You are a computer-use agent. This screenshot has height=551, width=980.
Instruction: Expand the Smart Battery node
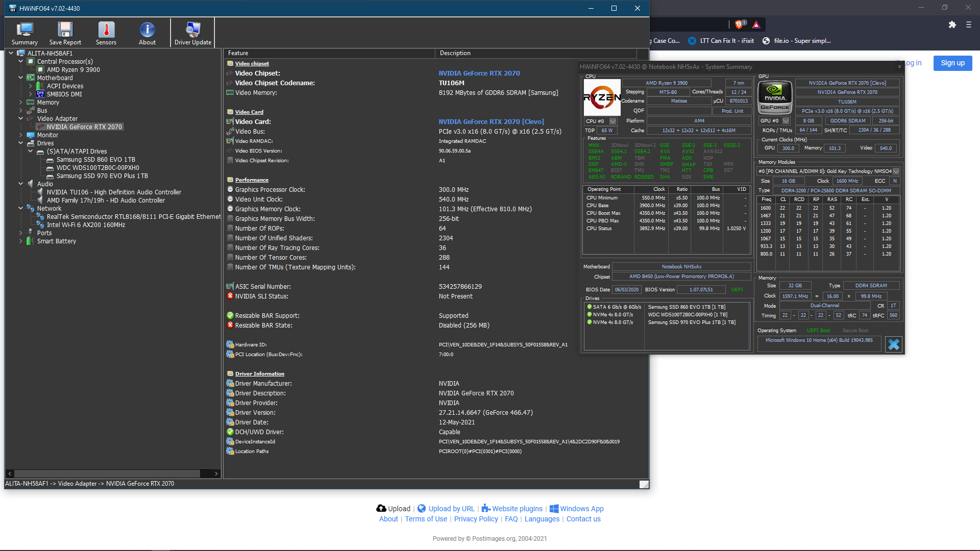coord(21,241)
